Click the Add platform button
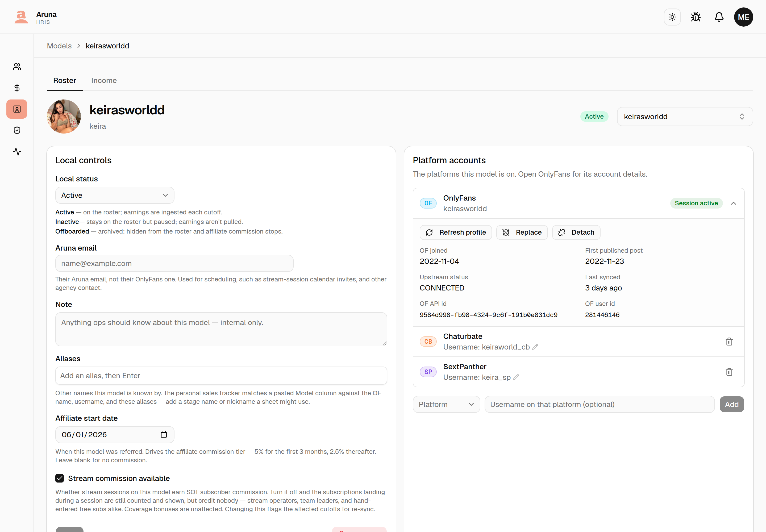The image size is (766, 532). click(x=732, y=405)
